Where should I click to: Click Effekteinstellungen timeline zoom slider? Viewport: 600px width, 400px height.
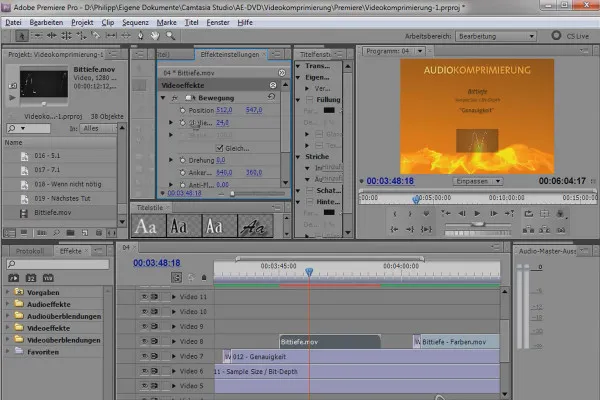pyautogui.click(x=232, y=194)
